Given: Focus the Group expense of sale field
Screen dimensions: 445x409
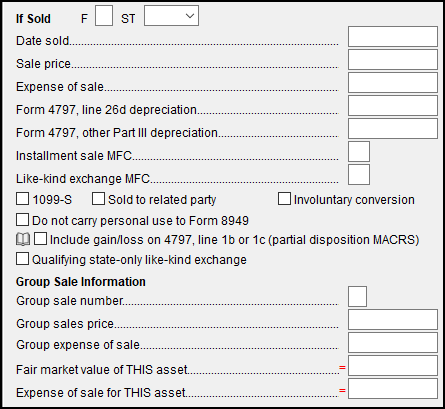Looking at the screenshot, I should [393, 342].
